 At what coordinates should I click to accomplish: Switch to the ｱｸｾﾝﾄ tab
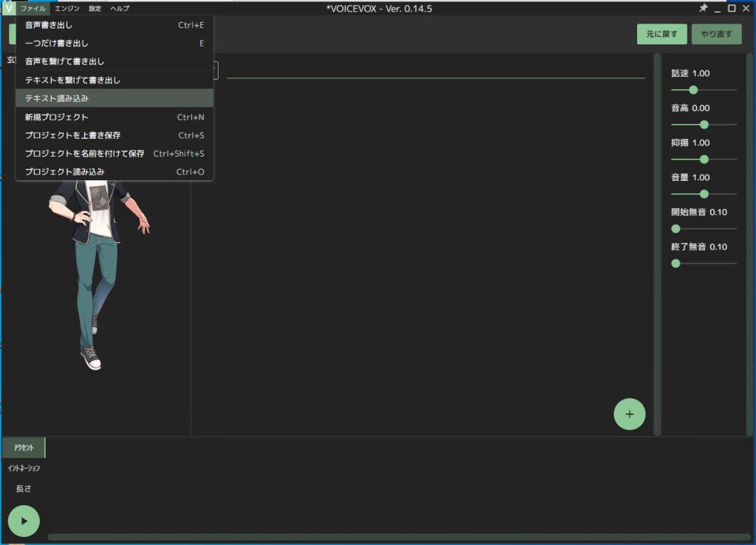(24, 448)
